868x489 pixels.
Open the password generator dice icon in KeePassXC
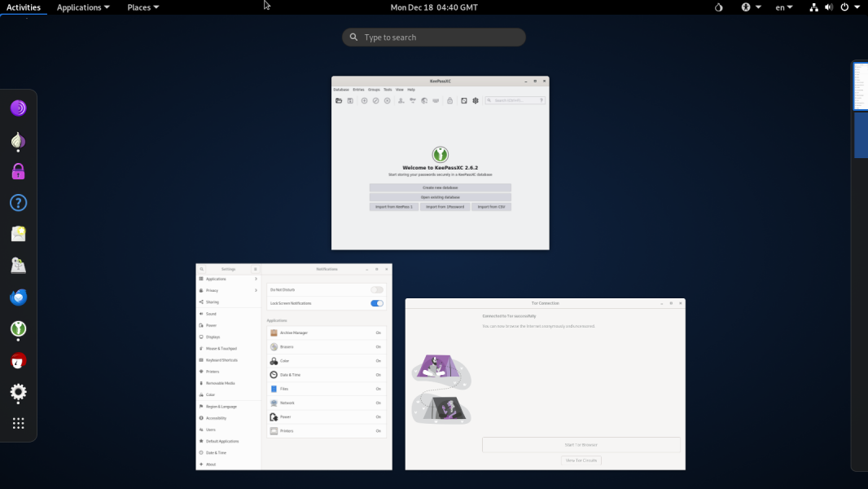click(464, 101)
